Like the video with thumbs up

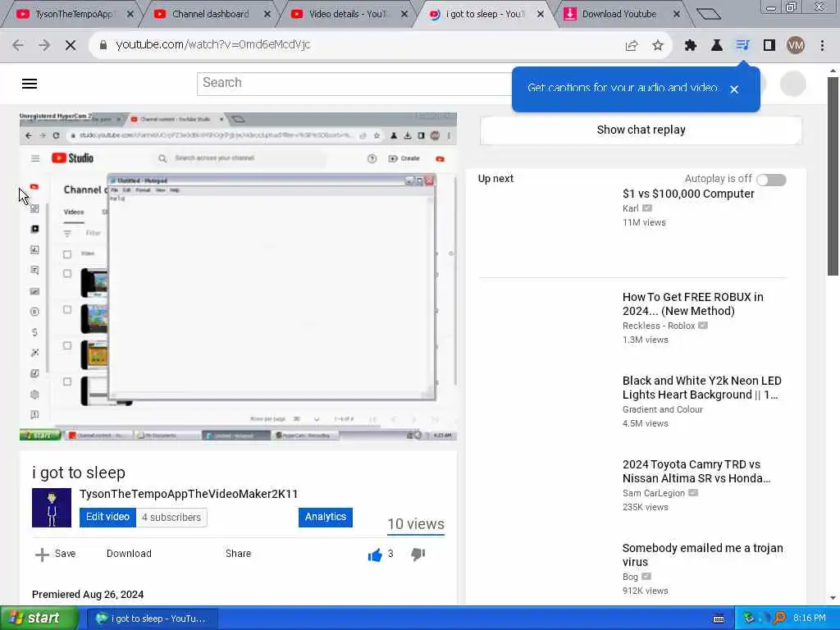click(x=375, y=555)
